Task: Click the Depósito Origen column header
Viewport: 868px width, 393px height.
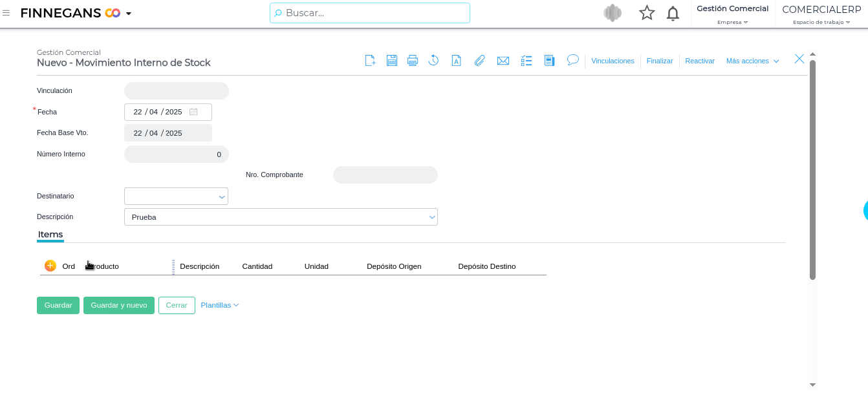Action: click(x=394, y=266)
